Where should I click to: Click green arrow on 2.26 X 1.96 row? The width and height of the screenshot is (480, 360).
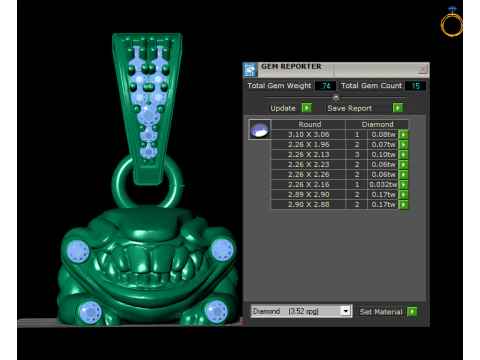(403, 144)
